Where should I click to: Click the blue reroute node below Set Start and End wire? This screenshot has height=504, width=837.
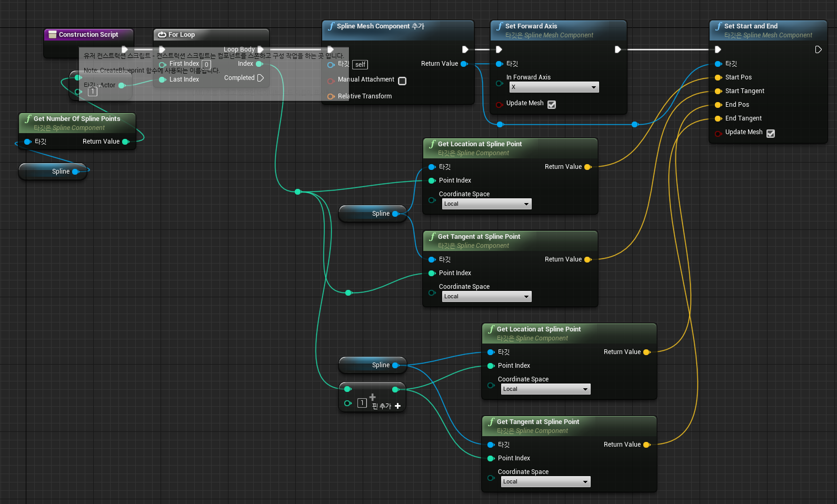click(635, 124)
